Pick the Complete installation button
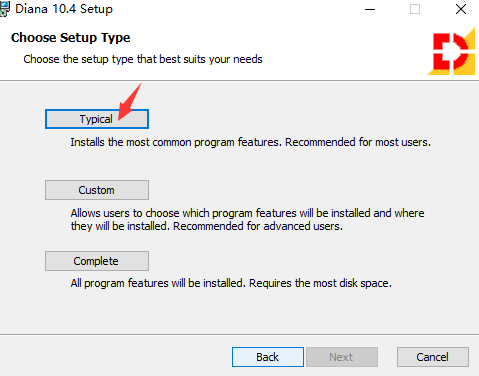 (x=97, y=261)
